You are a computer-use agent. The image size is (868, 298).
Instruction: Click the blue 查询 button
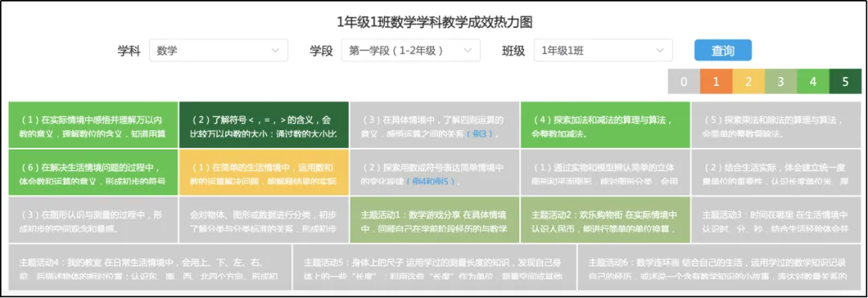(723, 51)
